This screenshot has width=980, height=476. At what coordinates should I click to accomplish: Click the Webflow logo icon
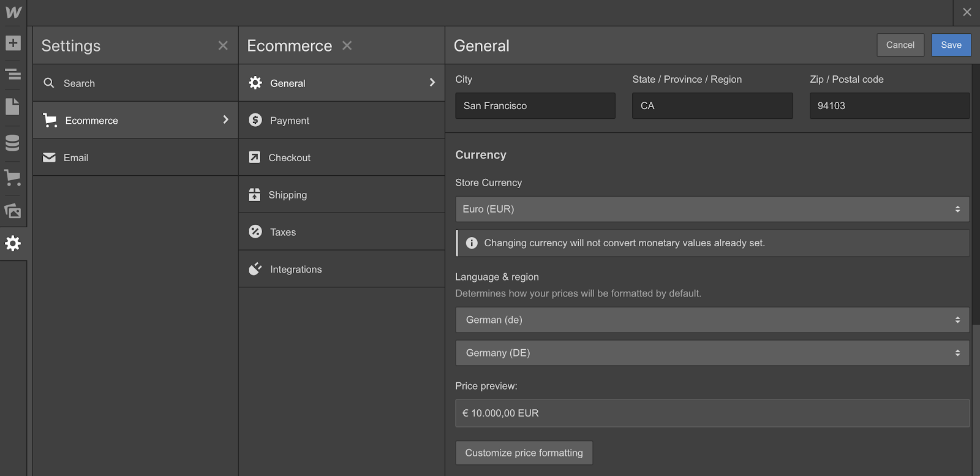(13, 12)
